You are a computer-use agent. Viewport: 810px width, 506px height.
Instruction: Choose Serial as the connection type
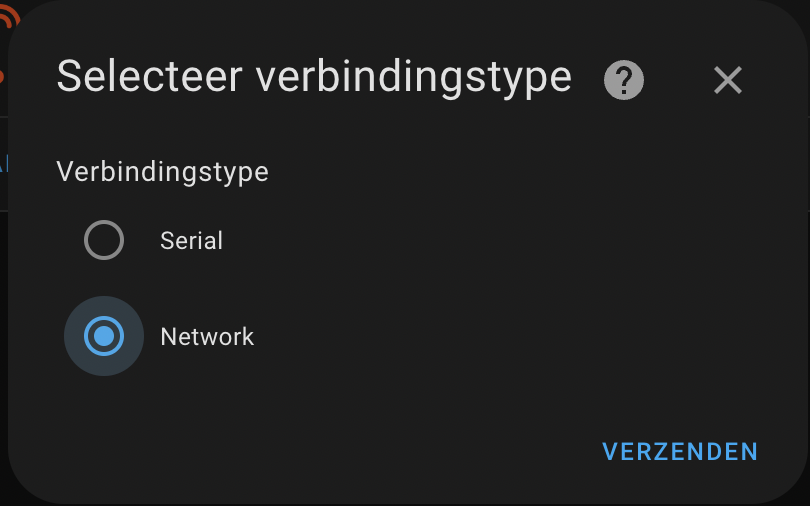click(x=104, y=240)
